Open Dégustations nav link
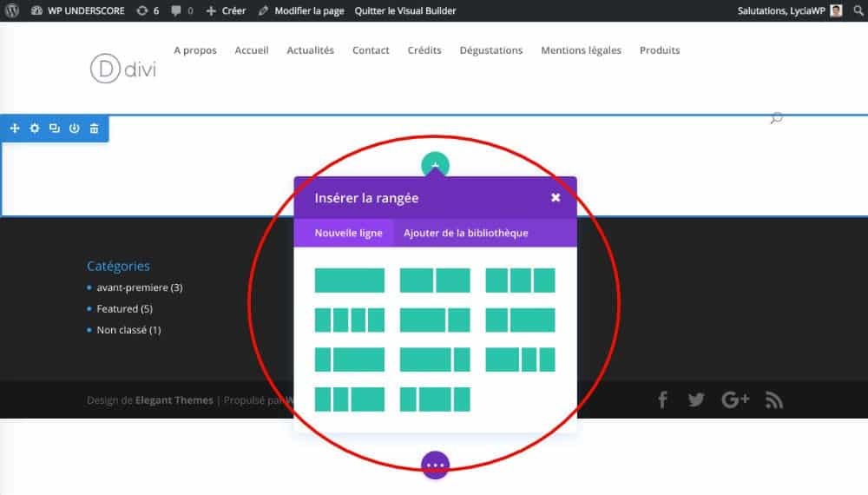Image resolution: width=868 pixels, height=495 pixels. (491, 50)
